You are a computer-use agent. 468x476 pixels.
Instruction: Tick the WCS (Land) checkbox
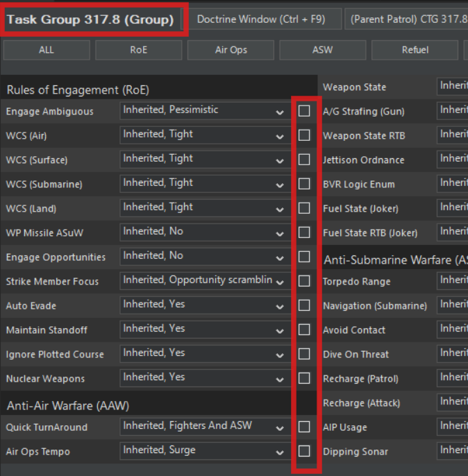click(x=304, y=208)
